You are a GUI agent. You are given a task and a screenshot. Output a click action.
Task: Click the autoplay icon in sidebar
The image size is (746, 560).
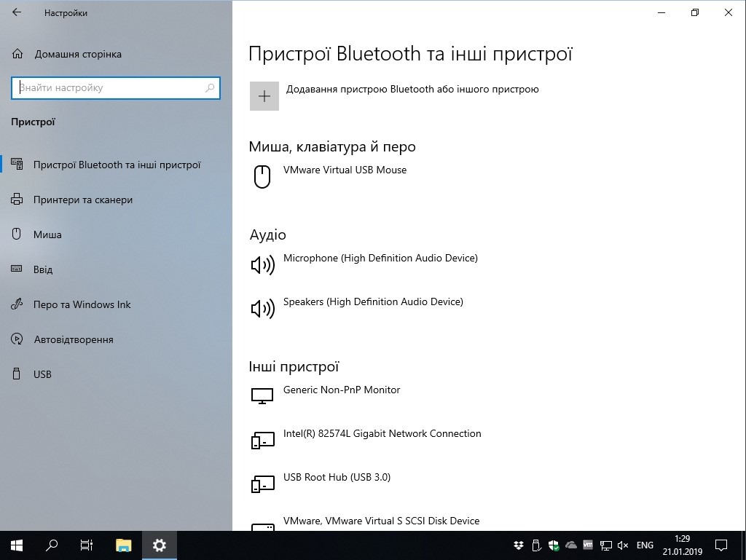point(17,339)
